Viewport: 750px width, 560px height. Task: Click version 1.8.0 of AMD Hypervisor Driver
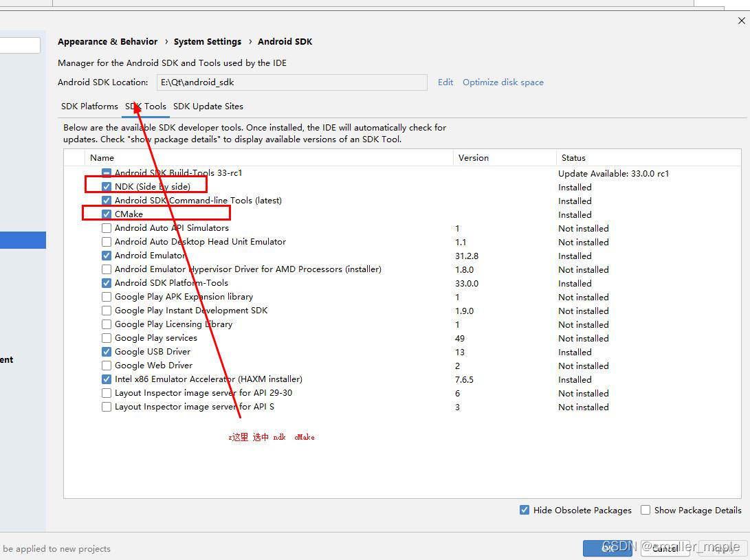click(465, 270)
